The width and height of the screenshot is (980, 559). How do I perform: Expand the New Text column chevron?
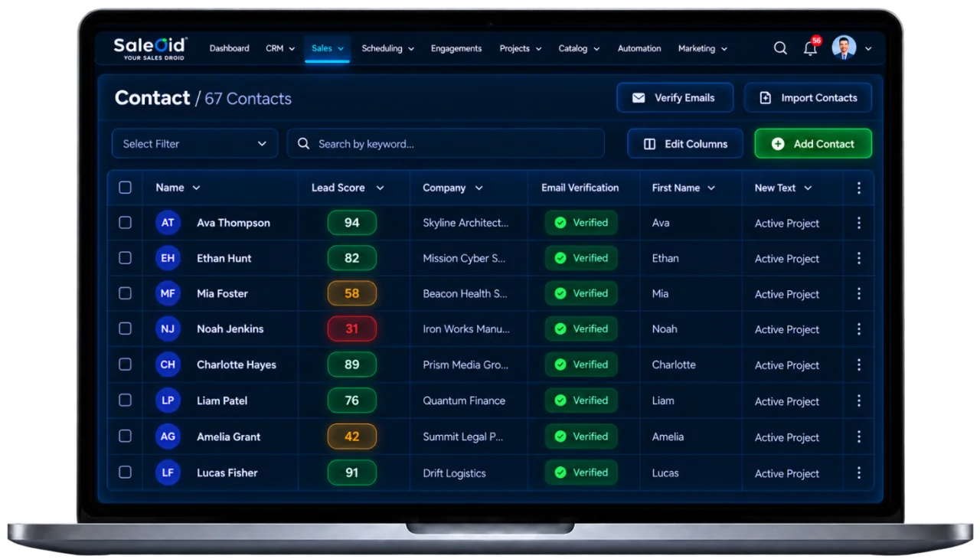(x=808, y=188)
